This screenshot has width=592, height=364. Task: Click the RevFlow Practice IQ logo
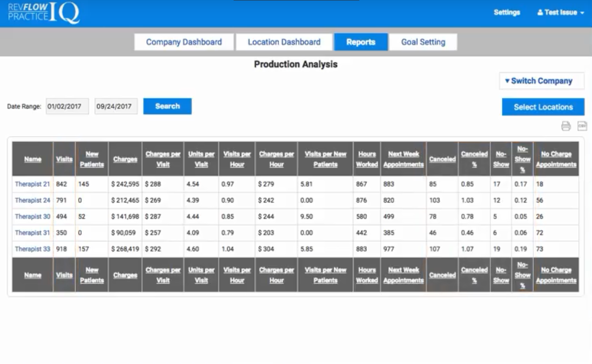[x=44, y=13]
